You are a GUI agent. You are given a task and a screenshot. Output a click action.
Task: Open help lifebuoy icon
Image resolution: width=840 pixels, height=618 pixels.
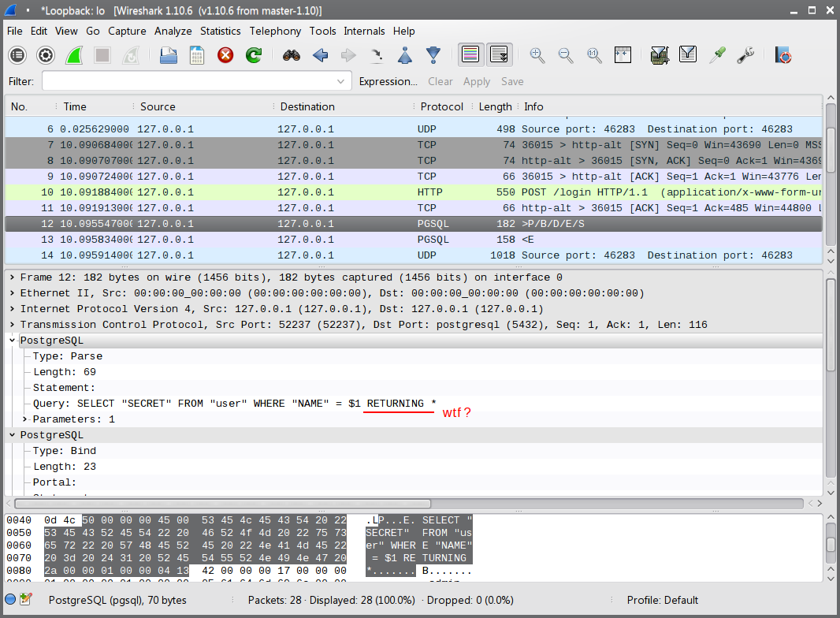point(782,54)
